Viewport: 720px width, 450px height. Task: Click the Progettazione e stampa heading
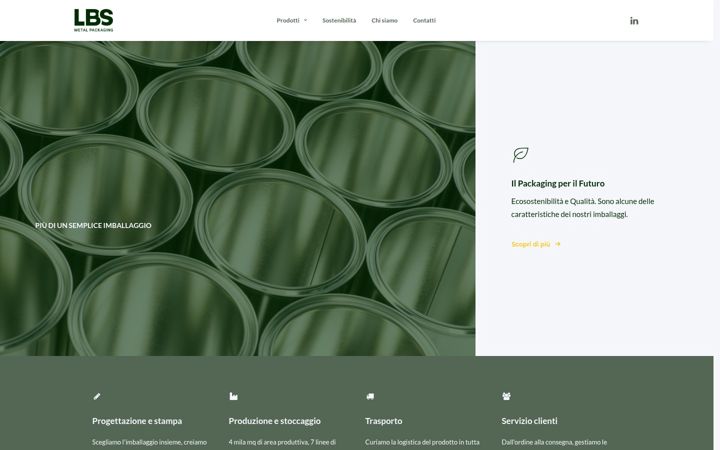[x=137, y=421]
